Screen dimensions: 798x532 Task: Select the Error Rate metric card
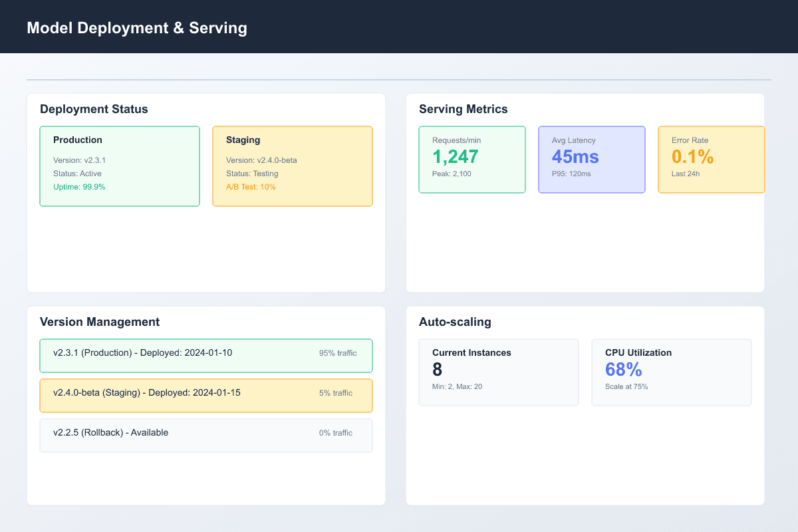click(x=711, y=160)
